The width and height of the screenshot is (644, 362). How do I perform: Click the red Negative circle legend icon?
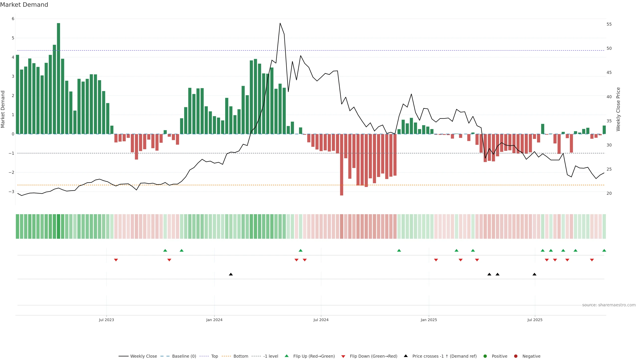pyautogui.click(x=516, y=356)
